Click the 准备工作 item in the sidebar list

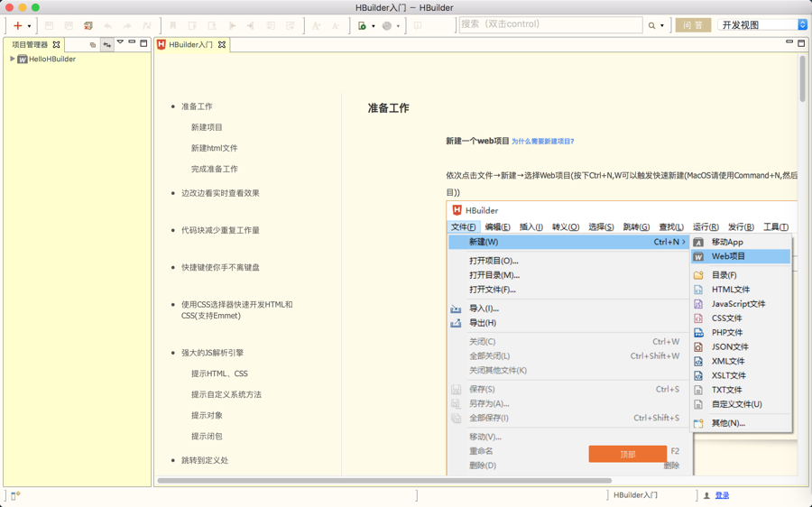pyautogui.click(x=197, y=106)
